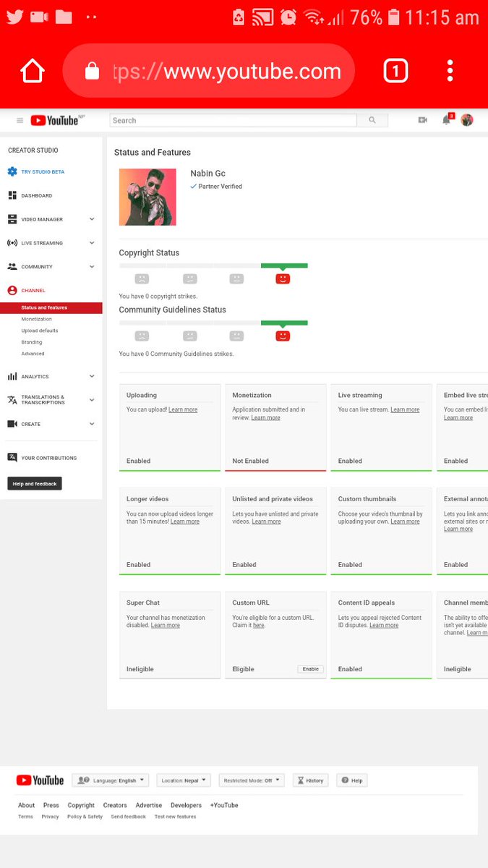Open Upload defaults in sidebar
Image resolution: width=488 pixels, height=868 pixels.
[x=40, y=331]
